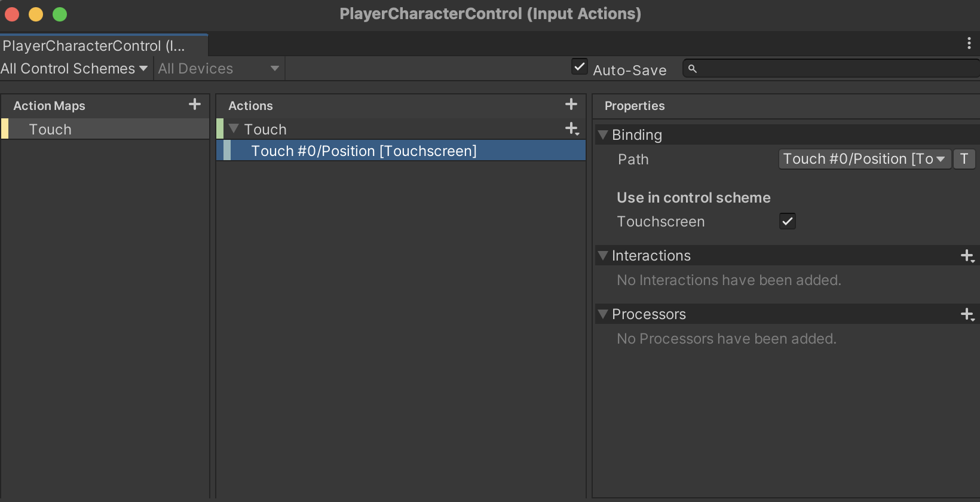
Task: Open the All Control Schemes dropdown
Action: point(74,69)
